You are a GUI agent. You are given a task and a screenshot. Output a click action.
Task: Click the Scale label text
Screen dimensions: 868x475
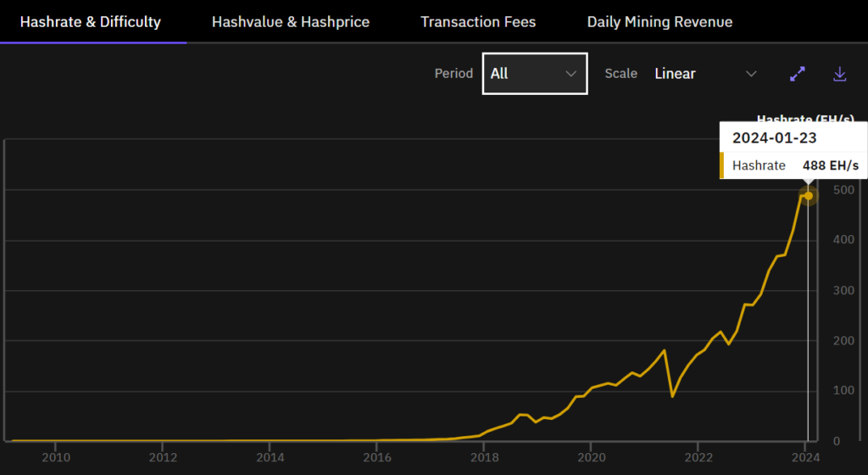620,74
